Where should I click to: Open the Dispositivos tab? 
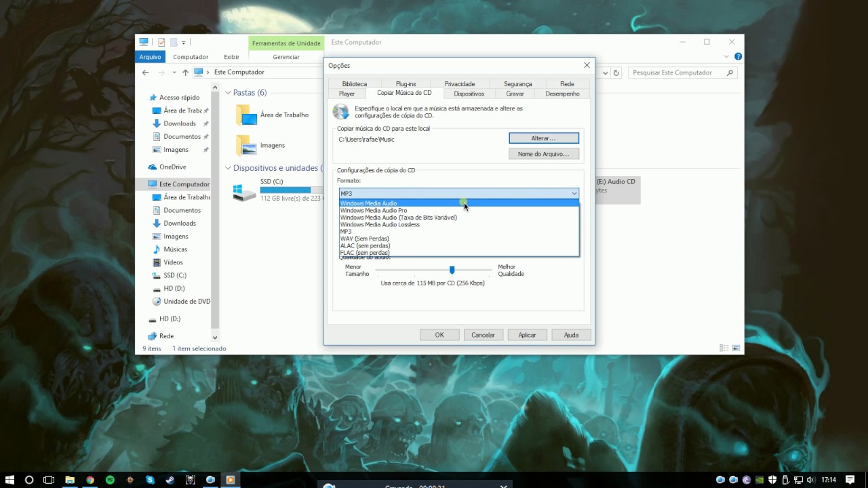469,94
